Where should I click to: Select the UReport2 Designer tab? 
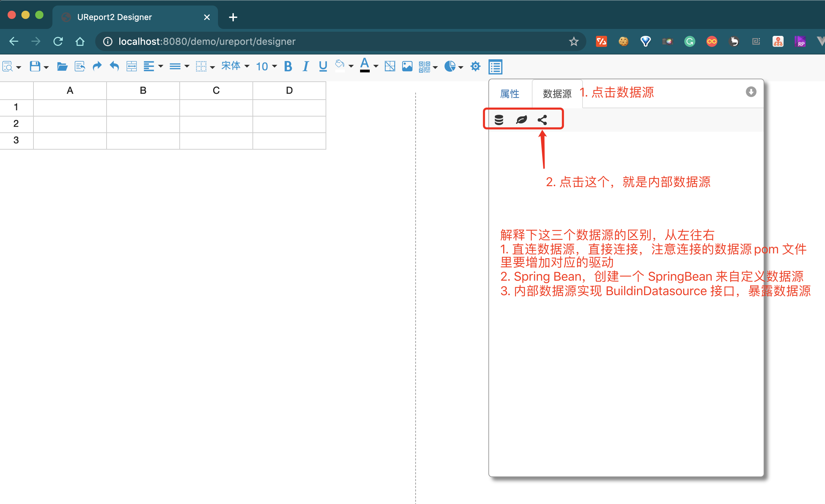pyautogui.click(x=135, y=17)
